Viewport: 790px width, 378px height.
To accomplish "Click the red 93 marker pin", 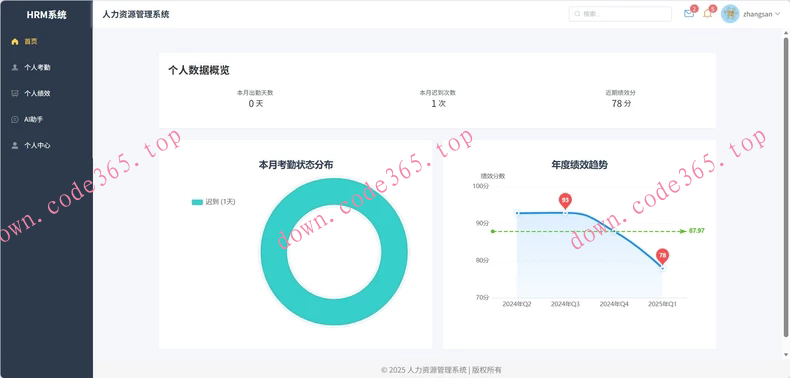I will coord(565,201).
